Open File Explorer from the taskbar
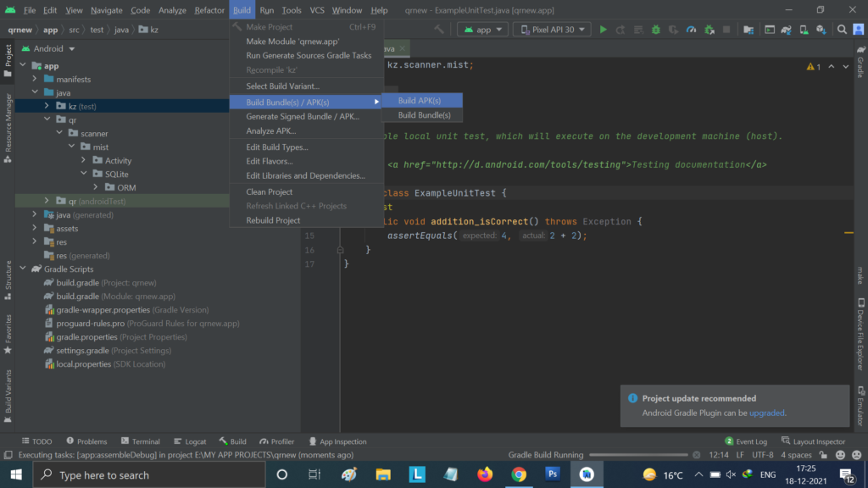 [x=383, y=474]
